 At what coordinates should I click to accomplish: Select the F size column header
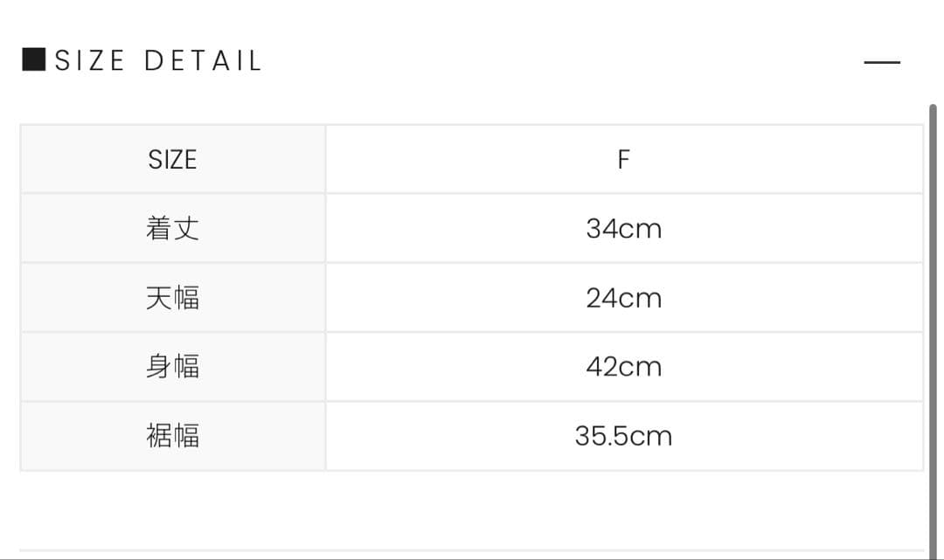click(x=623, y=160)
